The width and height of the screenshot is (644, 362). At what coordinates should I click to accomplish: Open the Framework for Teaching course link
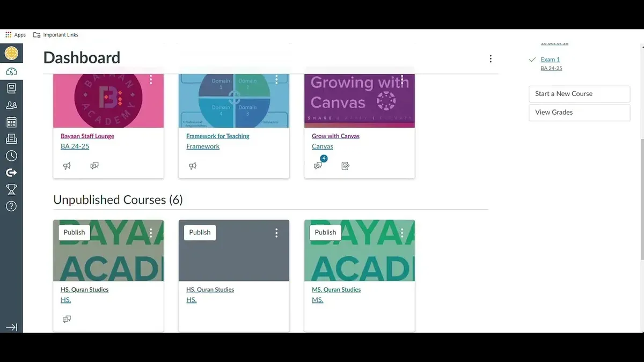pyautogui.click(x=218, y=136)
